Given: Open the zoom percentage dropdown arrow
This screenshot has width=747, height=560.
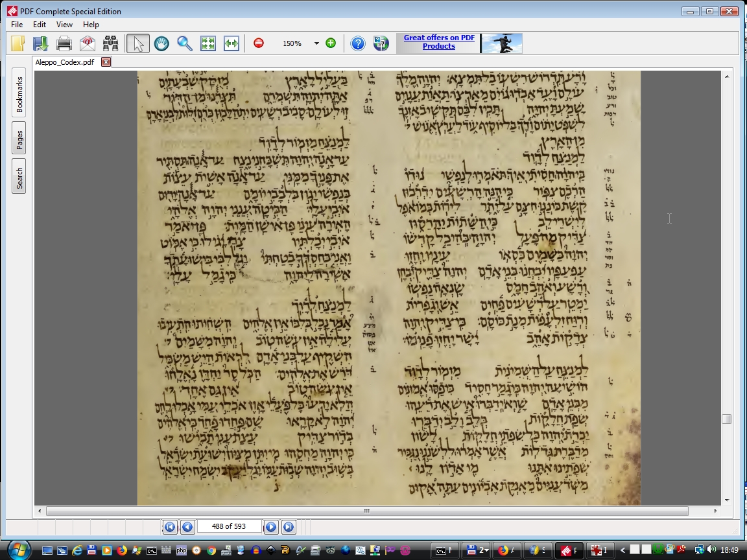Looking at the screenshot, I should pyautogui.click(x=316, y=43).
